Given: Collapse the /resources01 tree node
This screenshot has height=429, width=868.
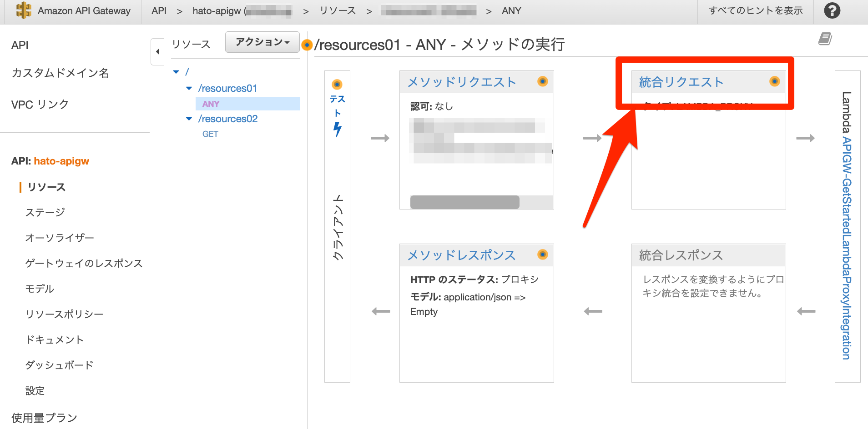Looking at the screenshot, I should pyautogui.click(x=189, y=88).
